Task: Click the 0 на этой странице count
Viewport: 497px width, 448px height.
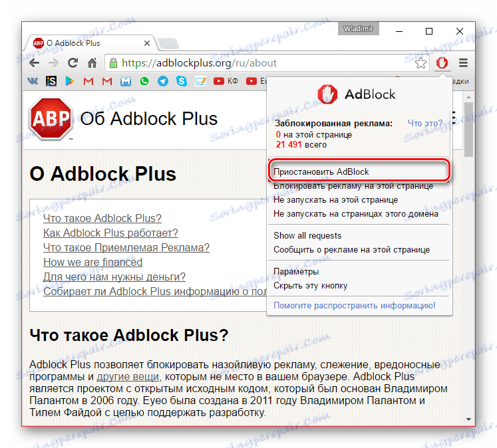Action: [314, 134]
